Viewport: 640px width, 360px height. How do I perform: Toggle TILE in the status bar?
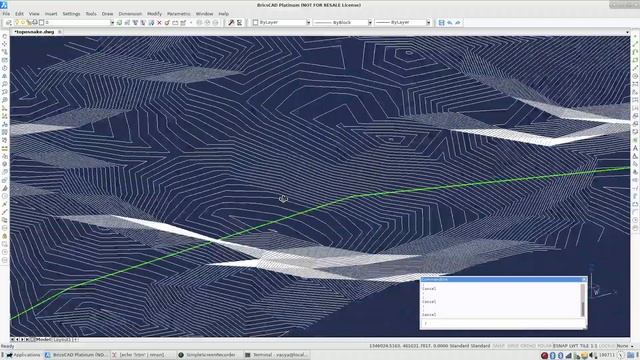pyautogui.click(x=584, y=346)
